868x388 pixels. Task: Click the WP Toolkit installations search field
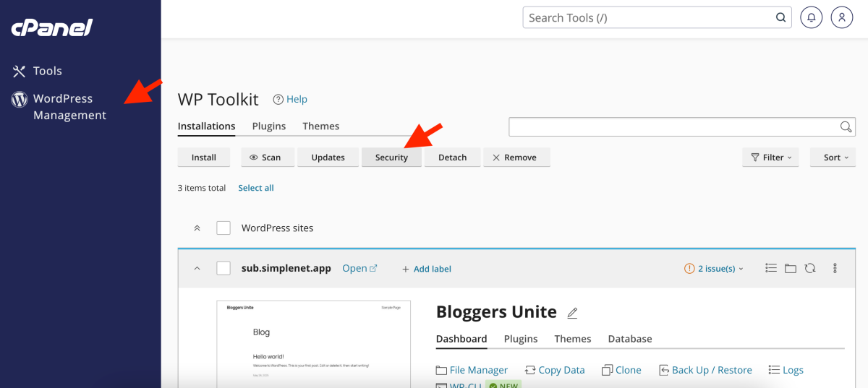point(673,126)
